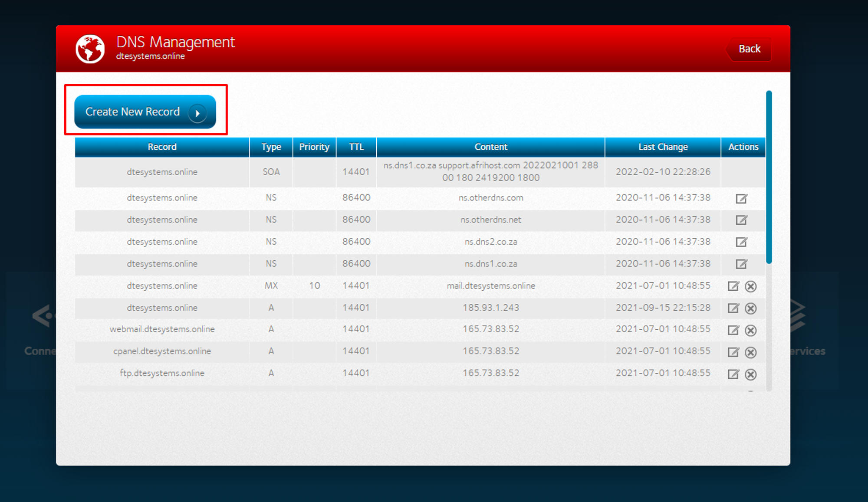Select the cpanel.dtesystems.online record name

162,351
